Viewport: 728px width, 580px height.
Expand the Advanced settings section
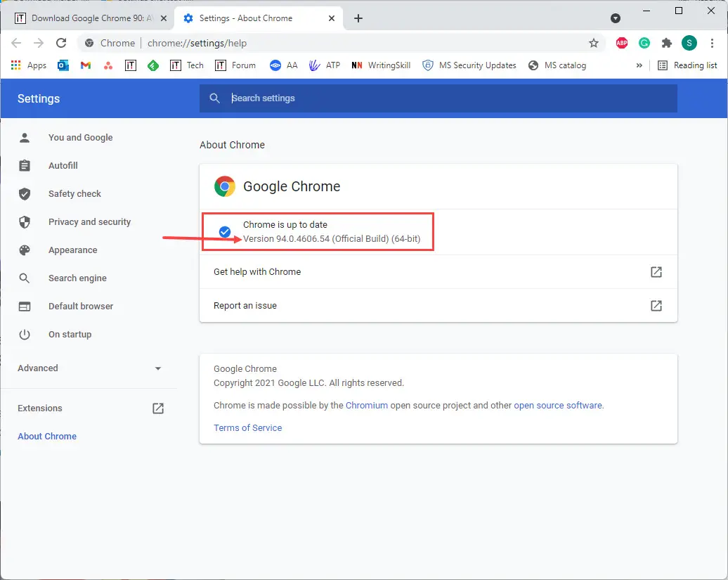89,368
